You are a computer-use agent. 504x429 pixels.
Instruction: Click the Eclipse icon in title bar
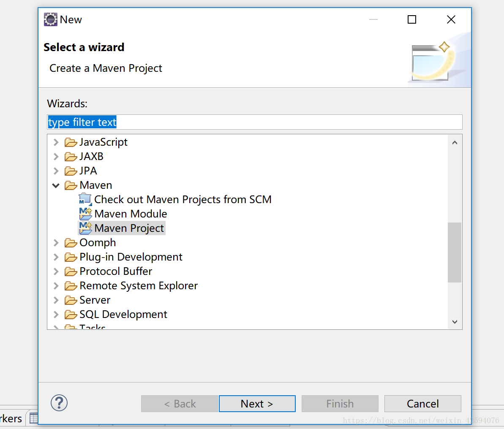pyautogui.click(x=50, y=19)
